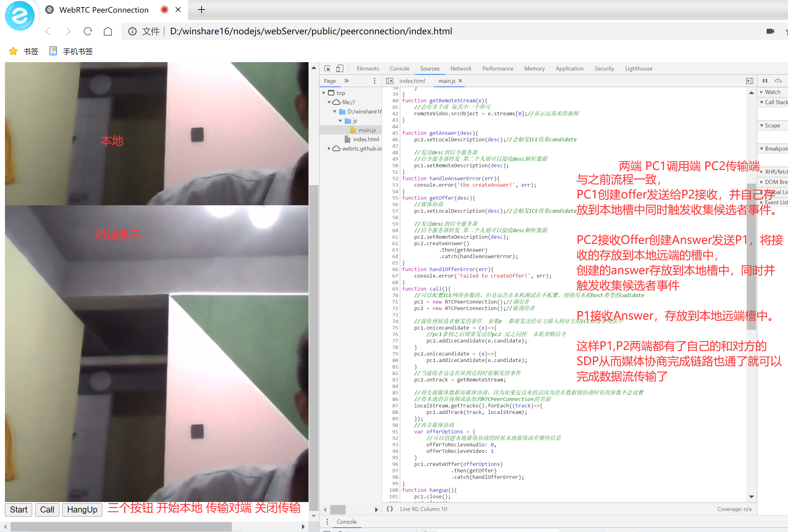This screenshot has height=532, width=788.
Task: Click the pause script execution icon
Action: tap(765, 81)
